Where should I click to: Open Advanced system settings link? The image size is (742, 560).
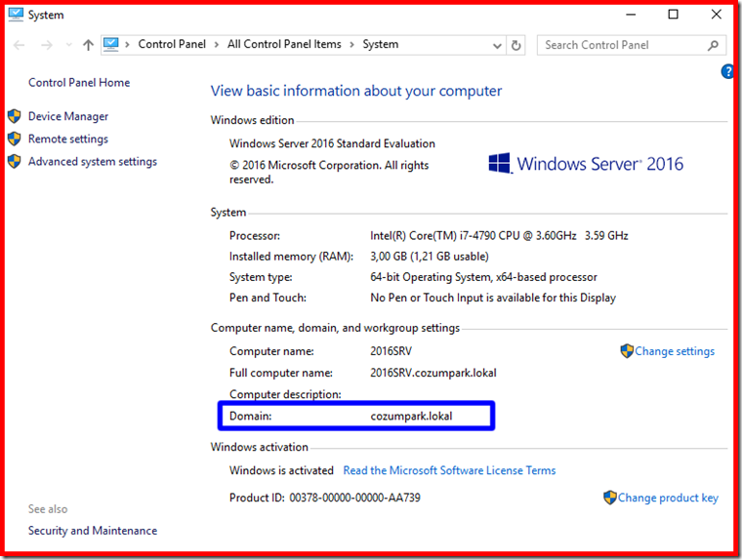(93, 162)
